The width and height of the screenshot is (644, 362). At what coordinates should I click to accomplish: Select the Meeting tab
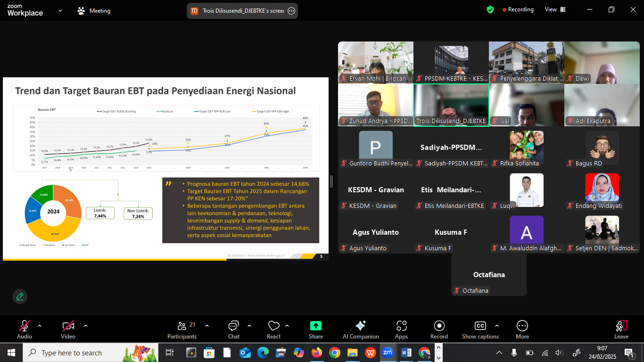point(94,10)
